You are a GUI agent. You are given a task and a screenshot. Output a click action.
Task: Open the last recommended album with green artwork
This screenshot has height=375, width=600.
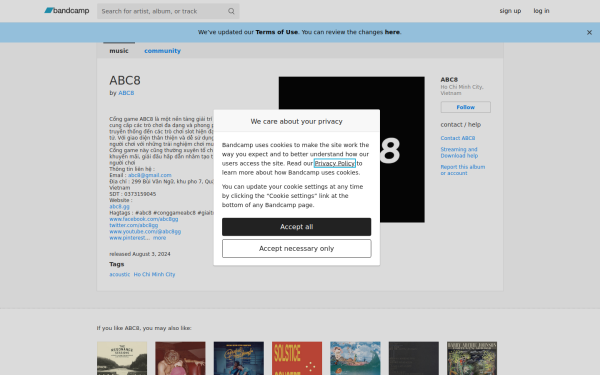click(472, 358)
